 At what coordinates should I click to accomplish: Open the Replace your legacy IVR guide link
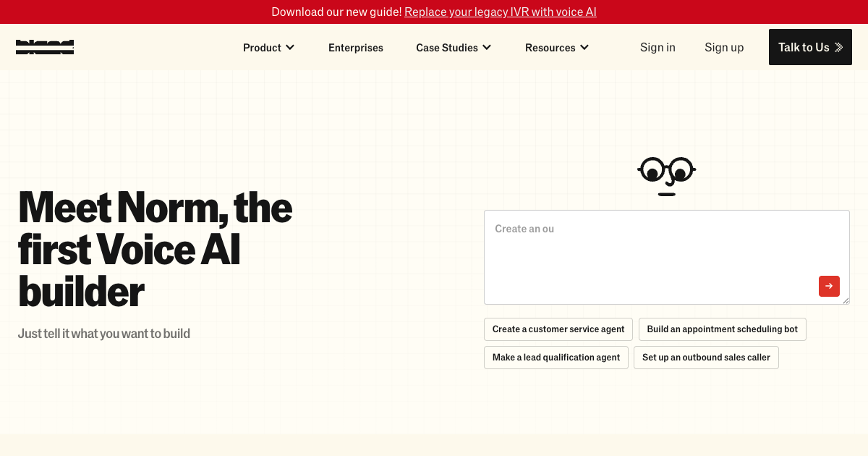500,12
